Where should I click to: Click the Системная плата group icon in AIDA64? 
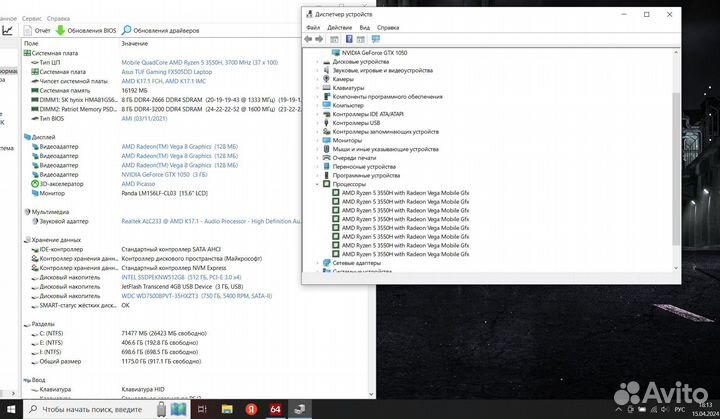coord(27,53)
